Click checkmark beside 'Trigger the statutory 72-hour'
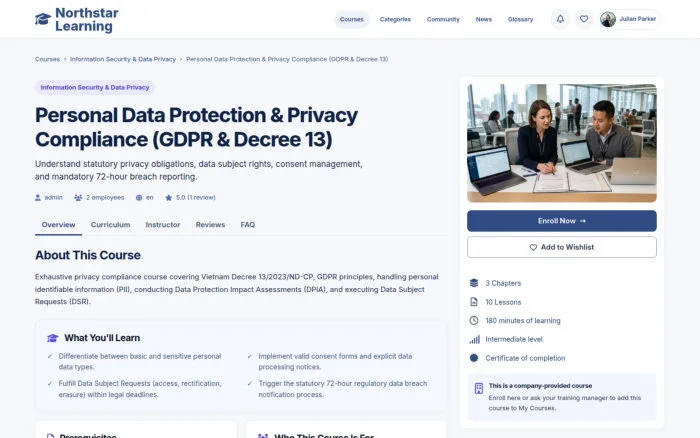The width and height of the screenshot is (700, 438). click(250, 384)
